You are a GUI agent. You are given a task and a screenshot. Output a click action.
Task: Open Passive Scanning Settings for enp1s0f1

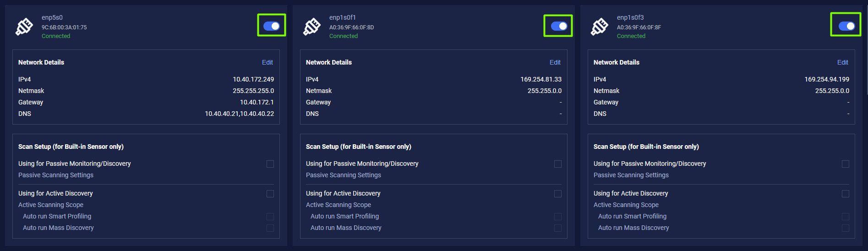click(x=344, y=175)
